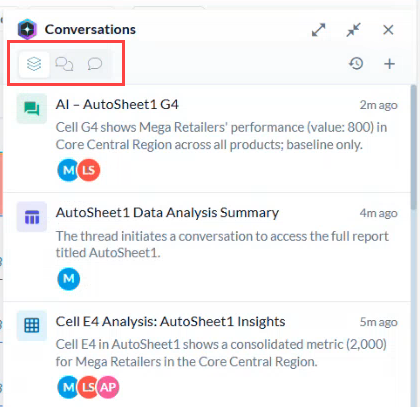Viewport: 420px width, 407px height.
Task: Switch to the group chats tab icon
Action: pyautogui.click(x=64, y=63)
